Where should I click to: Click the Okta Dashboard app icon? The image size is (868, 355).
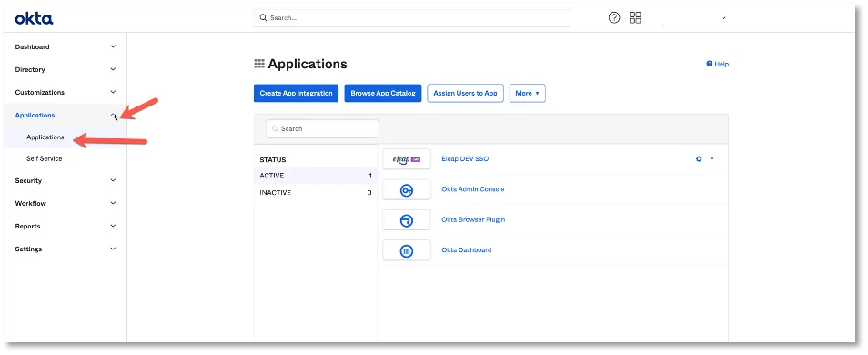[x=407, y=250]
